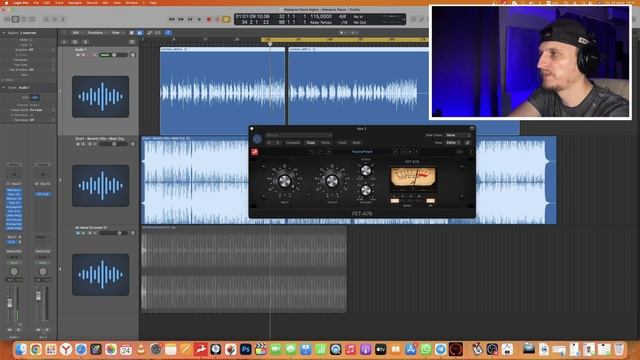The image size is (640, 360).
Task: Open the Record menu
Action: (92, 2)
